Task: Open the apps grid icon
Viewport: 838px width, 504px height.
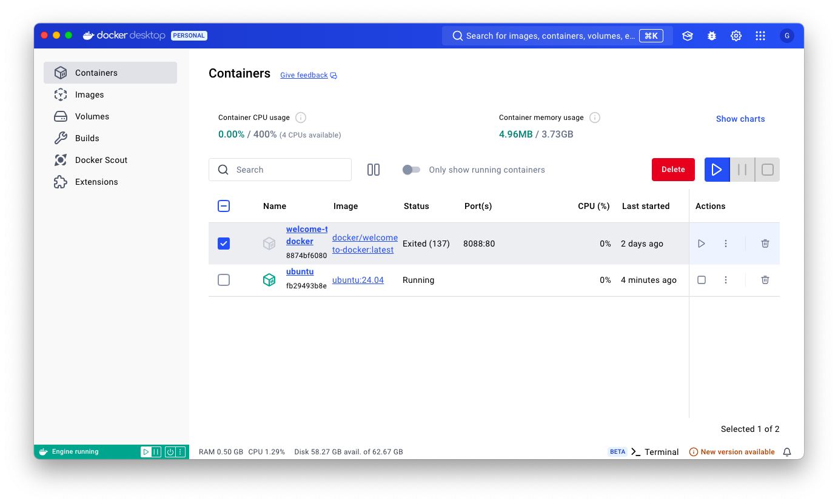Action: pyautogui.click(x=760, y=36)
